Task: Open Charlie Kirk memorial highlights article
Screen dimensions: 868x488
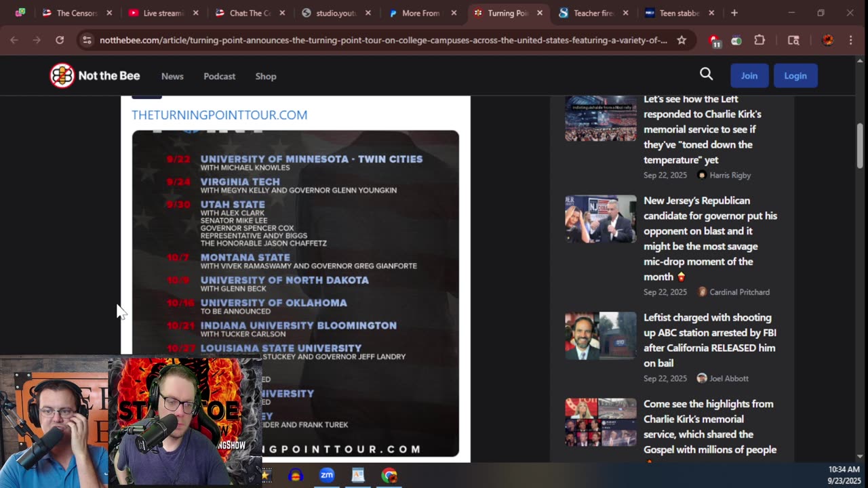Action: [710, 427]
